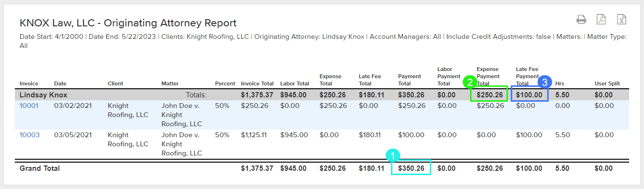The image size is (644, 189).
Task: Export report as PDF icon
Action: click(601, 20)
